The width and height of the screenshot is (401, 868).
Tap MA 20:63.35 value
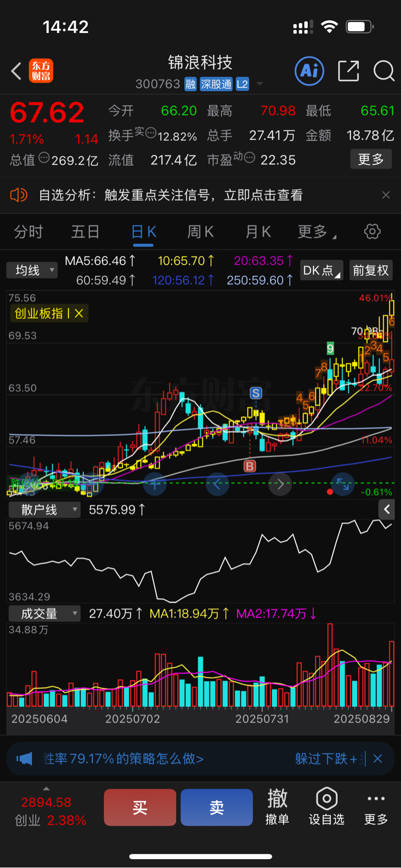click(x=263, y=260)
